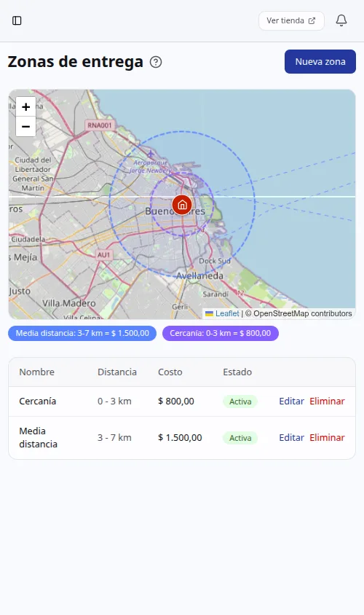Click the Costo column header

click(x=170, y=372)
